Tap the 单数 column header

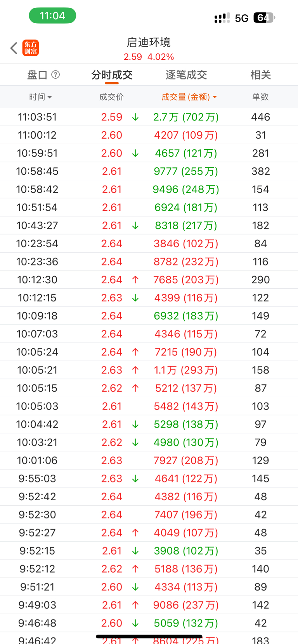(260, 97)
